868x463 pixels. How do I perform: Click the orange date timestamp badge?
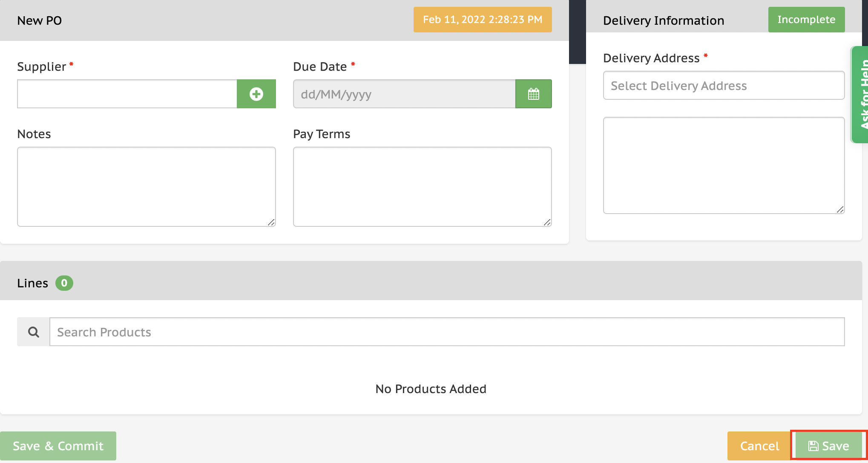(x=482, y=20)
